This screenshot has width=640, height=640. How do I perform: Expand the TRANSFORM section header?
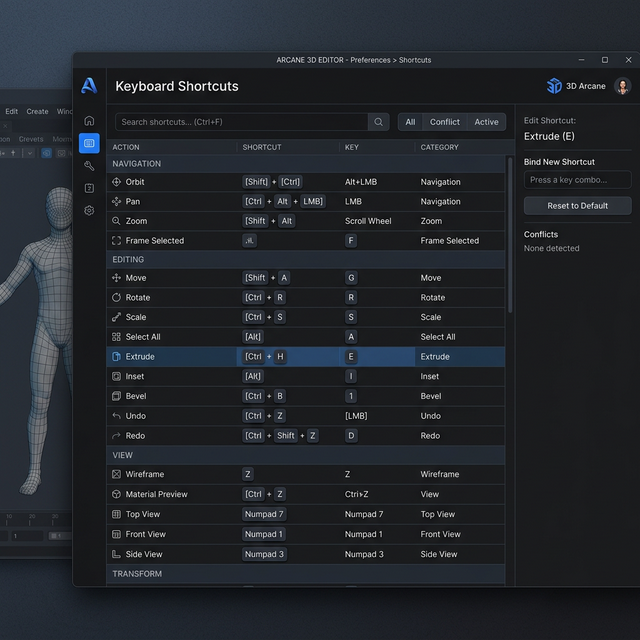[137, 574]
